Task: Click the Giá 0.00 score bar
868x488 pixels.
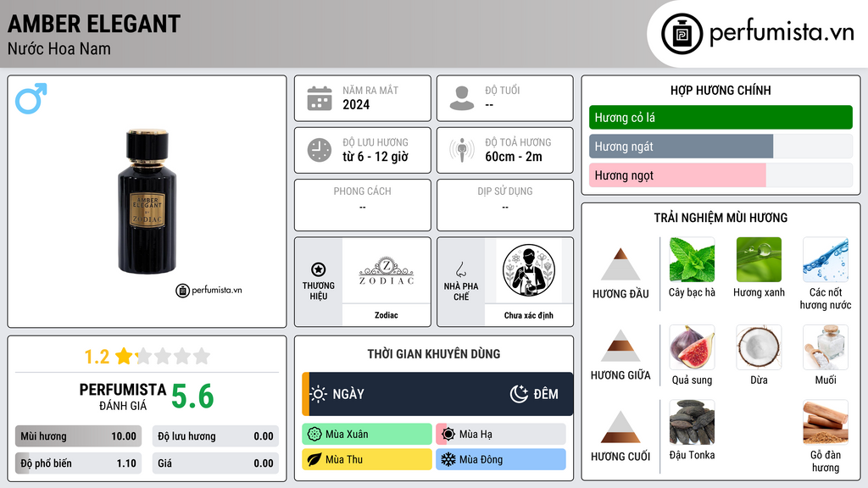Action: click(x=215, y=463)
